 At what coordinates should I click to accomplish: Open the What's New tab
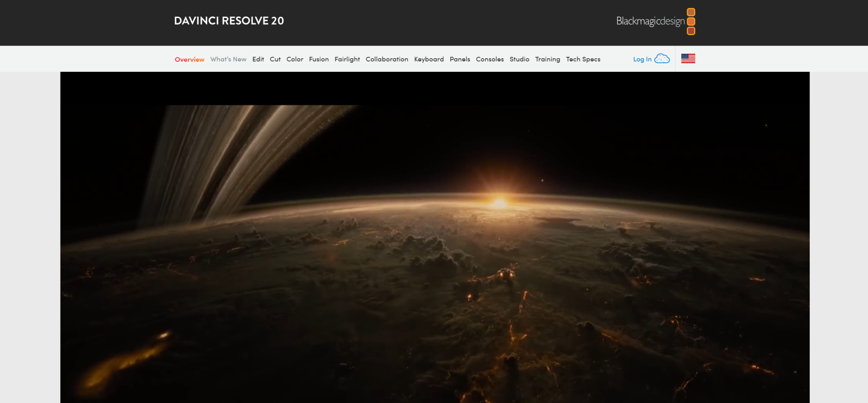coord(228,59)
